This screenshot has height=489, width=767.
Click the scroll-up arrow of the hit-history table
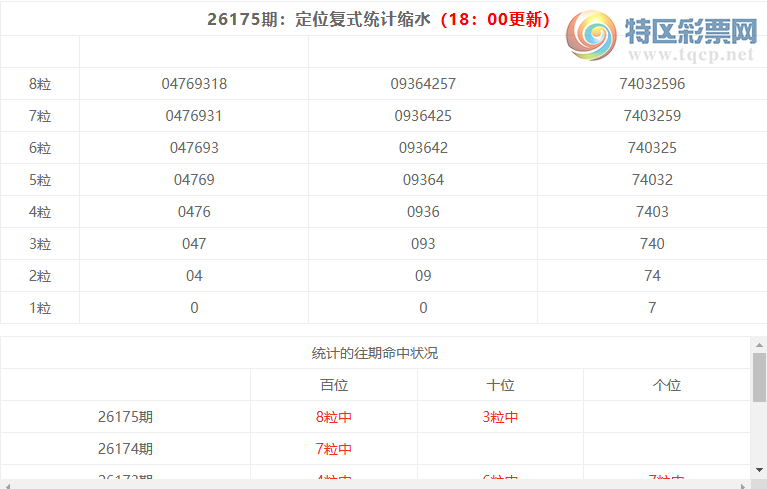coord(759,345)
